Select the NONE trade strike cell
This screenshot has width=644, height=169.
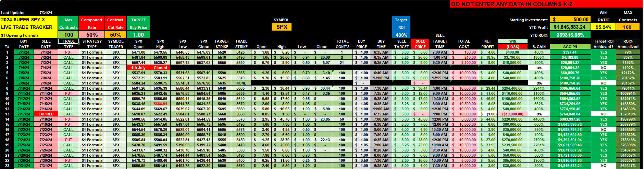click(x=241, y=83)
